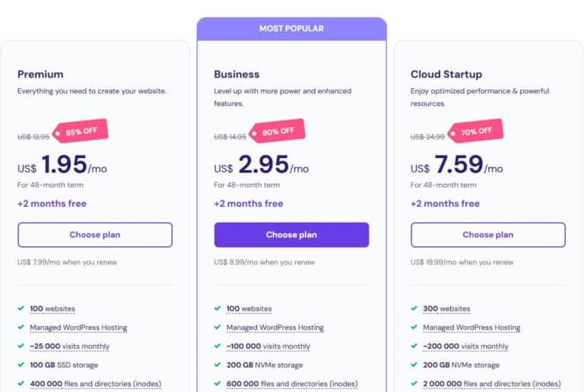Screen dimensions: 584x392
Task: Click checkmark beside Business ~100 000 visits monthly
Action: (217, 346)
